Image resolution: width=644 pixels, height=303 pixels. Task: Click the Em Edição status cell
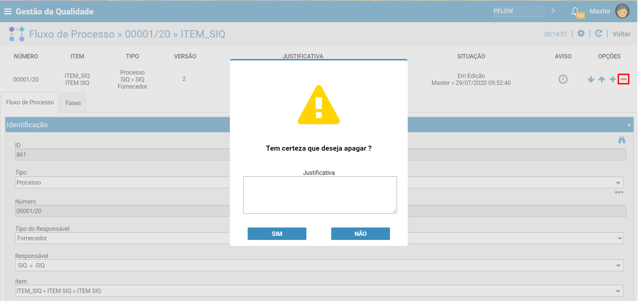471,80
